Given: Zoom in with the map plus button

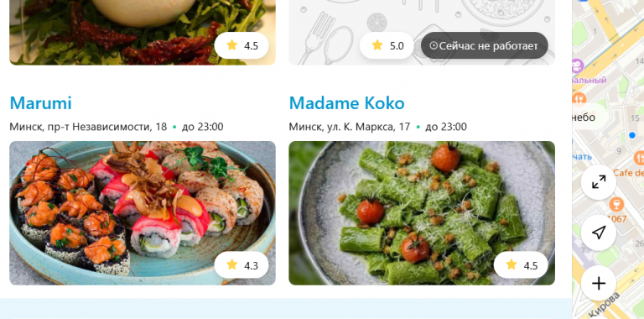Looking at the screenshot, I should point(599,283).
